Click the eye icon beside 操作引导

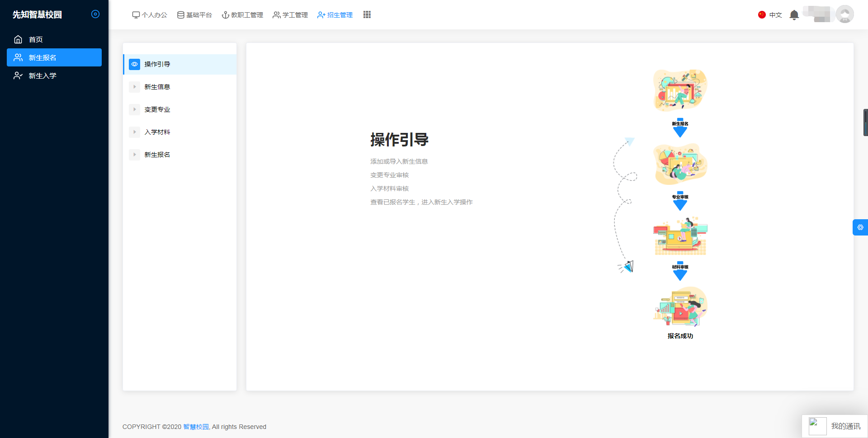134,64
